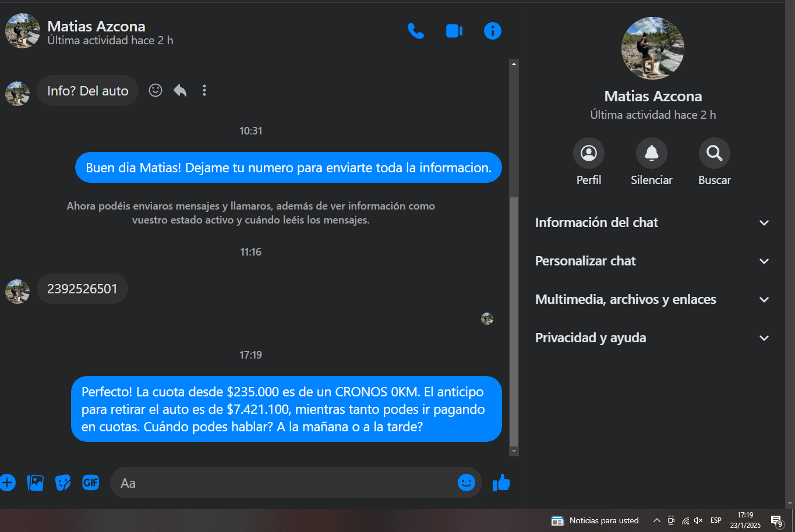Reply to the "Info? Del auto" message
This screenshot has width=795, height=532.
[180, 90]
